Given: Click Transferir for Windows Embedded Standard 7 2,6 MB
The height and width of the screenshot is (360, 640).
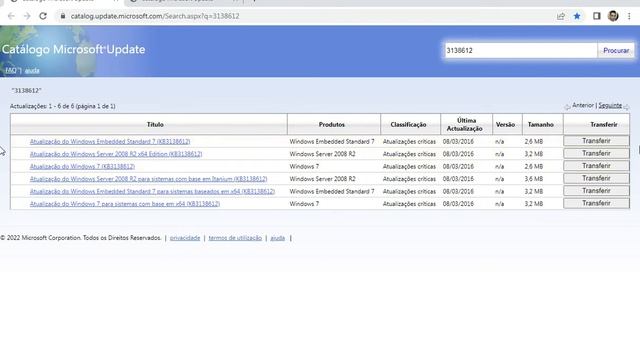Looking at the screenshot, I should (x=596, y=141).
